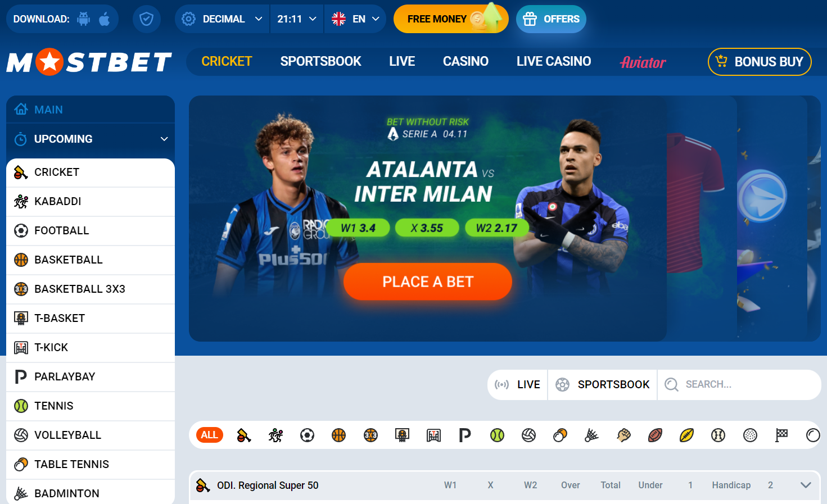Open the DECIMAL odds format dropdown

pos(223,19)
